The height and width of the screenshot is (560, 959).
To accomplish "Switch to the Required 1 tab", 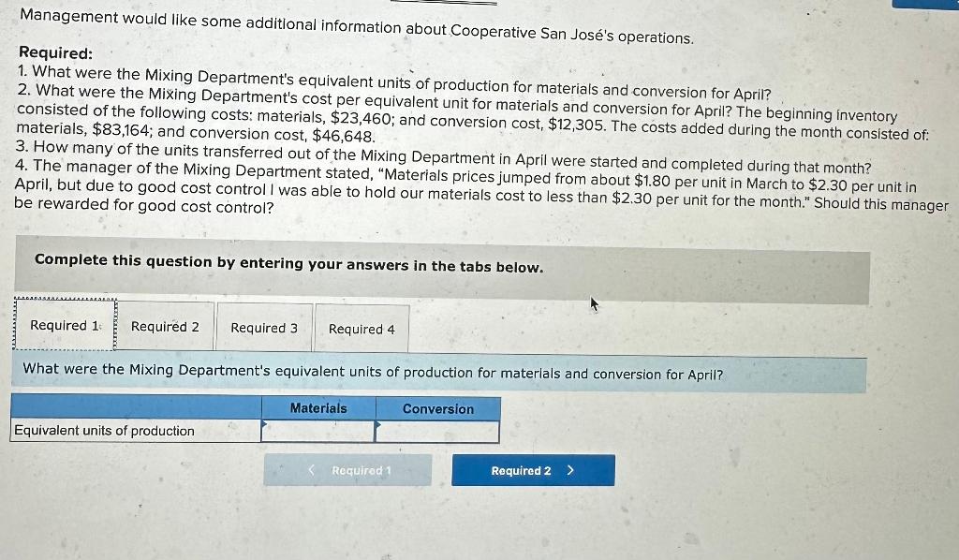I will [x=62, y=327].
